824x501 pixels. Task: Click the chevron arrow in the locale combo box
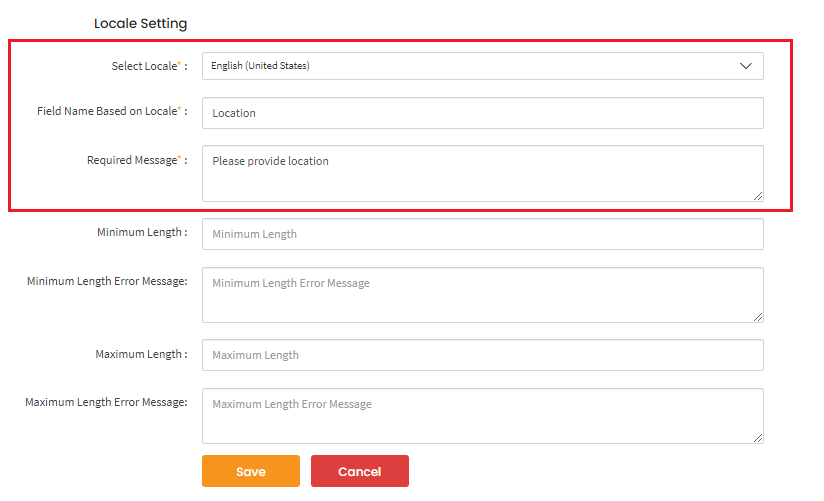click(745, 66)
